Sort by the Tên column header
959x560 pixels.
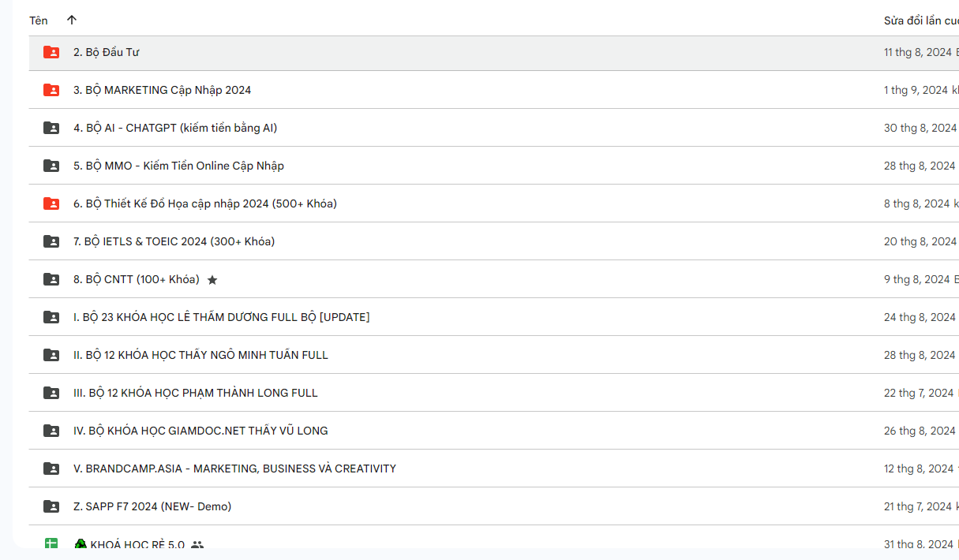(x=39, y=21)
